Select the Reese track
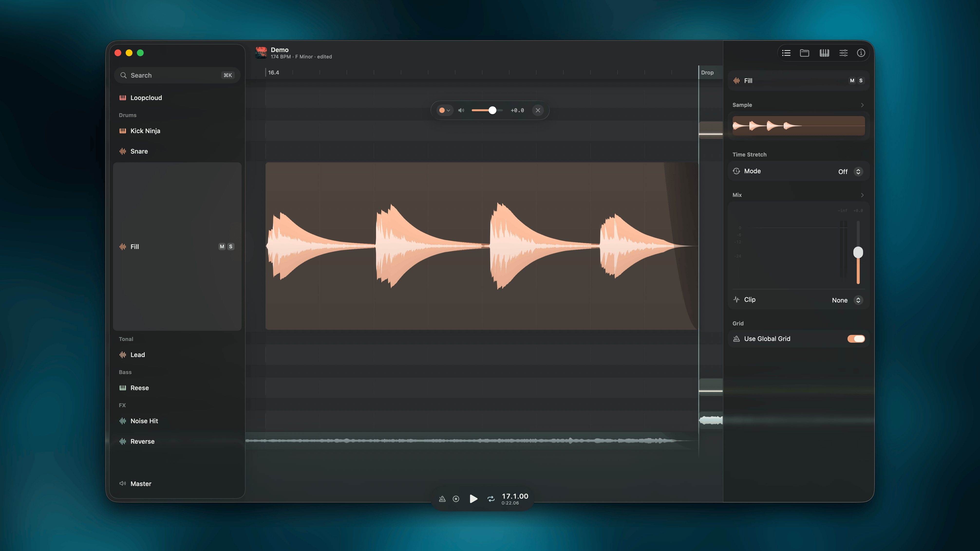The width and height of the screenshot is (980, 551). click(177, 388)
